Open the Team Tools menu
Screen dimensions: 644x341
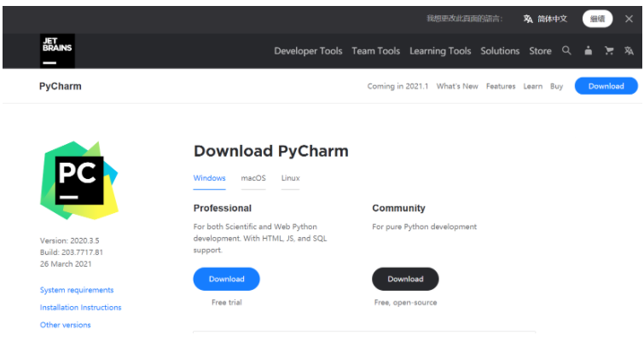376,51
